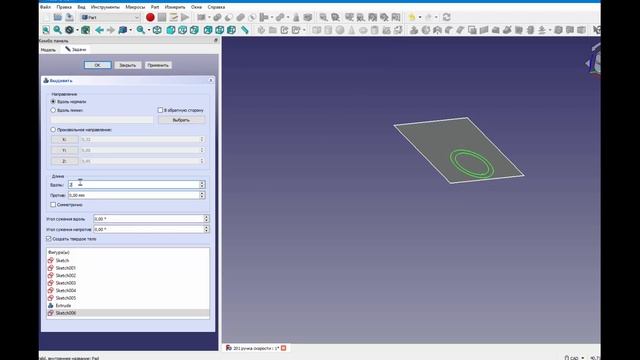Toggle the 'Создать твердое тело' checkbox
The image size is (640, 360).
pos(49,238)
